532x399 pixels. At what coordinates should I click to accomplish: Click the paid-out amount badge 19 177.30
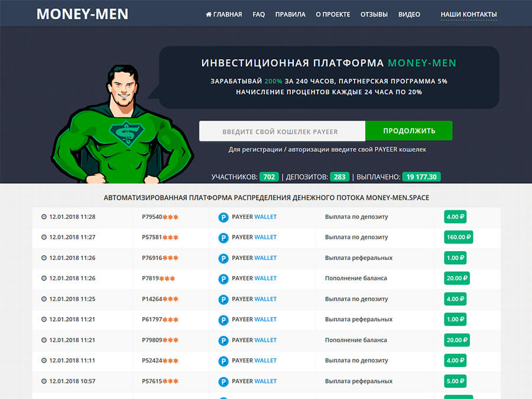coord(421,177)
